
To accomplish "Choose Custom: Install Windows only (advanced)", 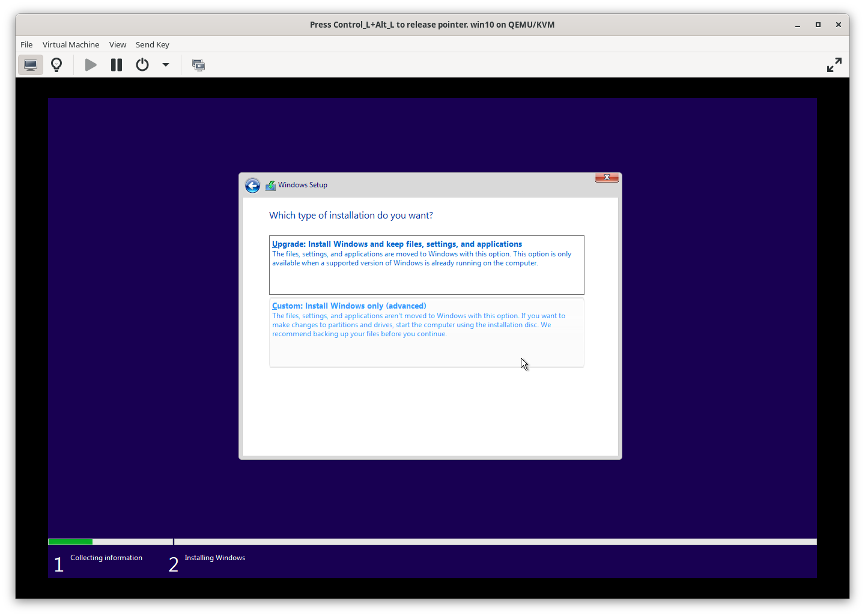I will coord(426,333).
